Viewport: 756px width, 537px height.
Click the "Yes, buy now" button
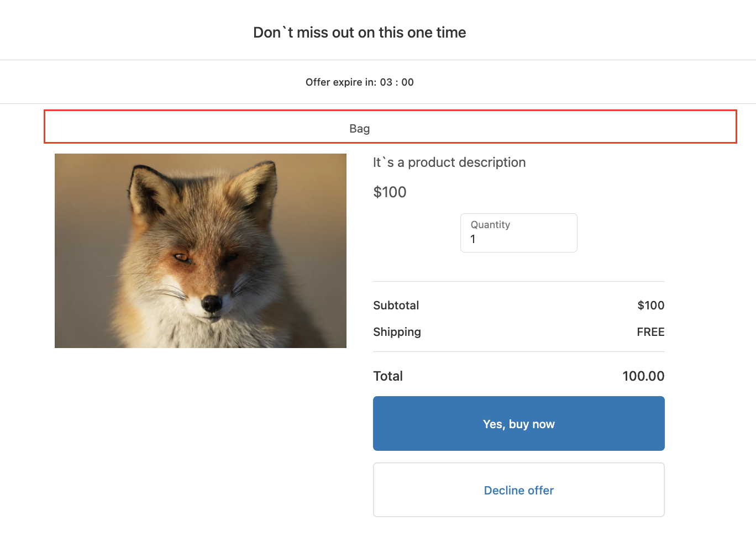(518, 424)
